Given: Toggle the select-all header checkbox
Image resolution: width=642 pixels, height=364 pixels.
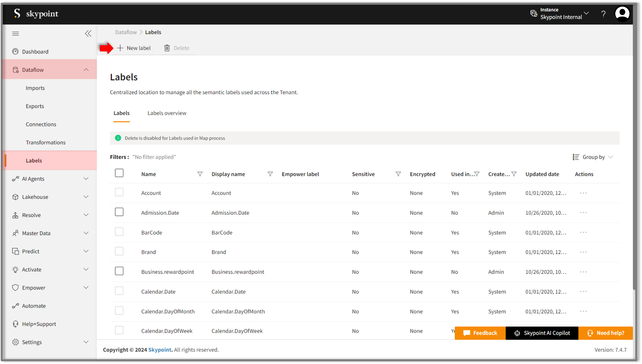Looking at the screenshot, I should coord(119,173).
